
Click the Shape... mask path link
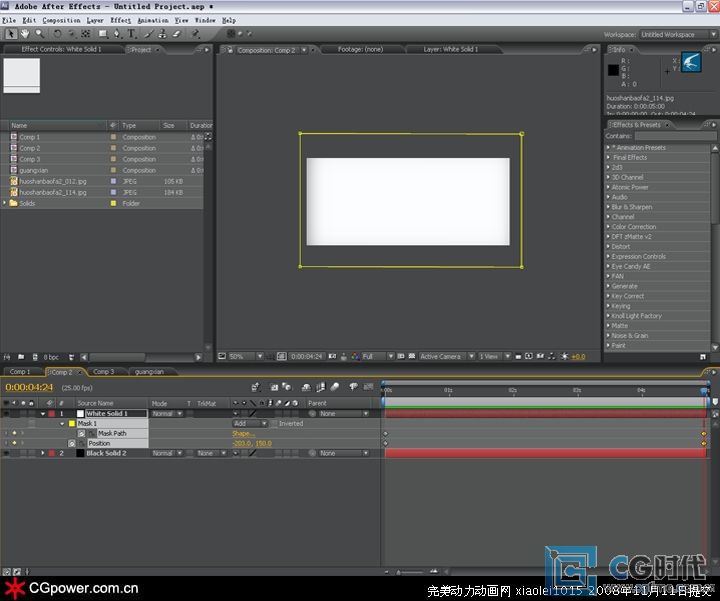pos(243,434)
